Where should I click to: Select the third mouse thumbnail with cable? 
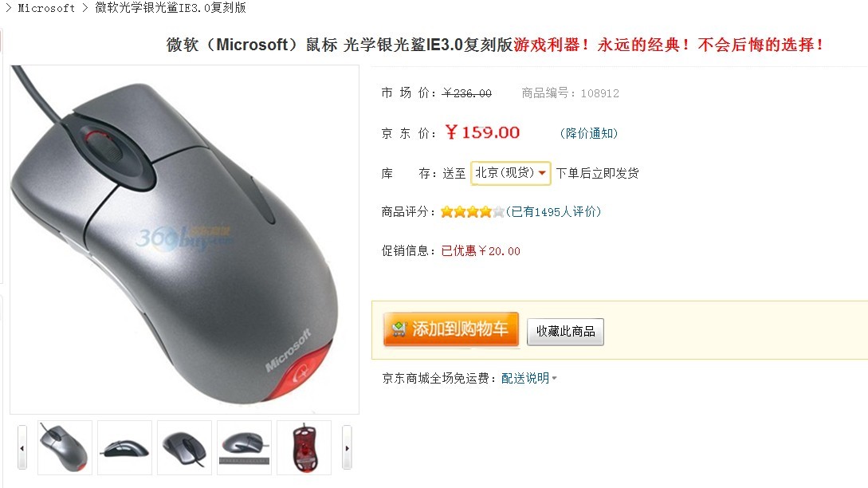[x=184, y=447]
